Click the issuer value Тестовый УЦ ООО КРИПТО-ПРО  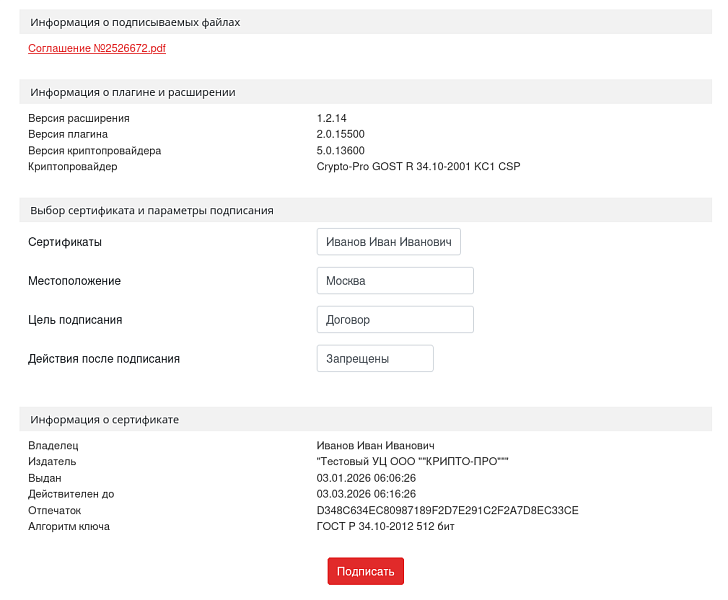(413, 462)
